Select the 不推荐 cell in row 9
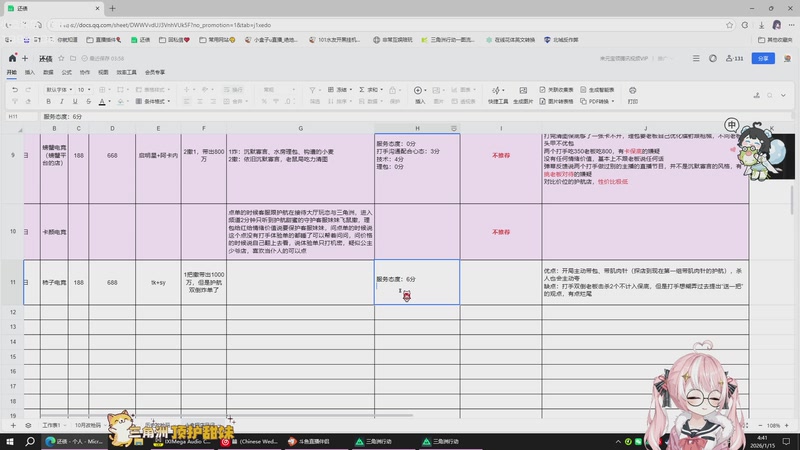Image resolution: width=800 pixels, height=450 pixels. (501, 155)
